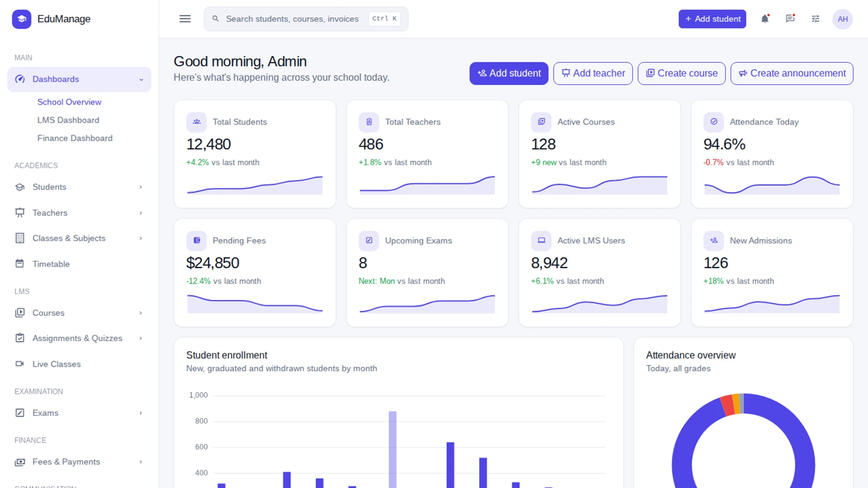Click the EduManage logo icon
This screenshot has height=488, width=868.
click(x=22, y=19)
